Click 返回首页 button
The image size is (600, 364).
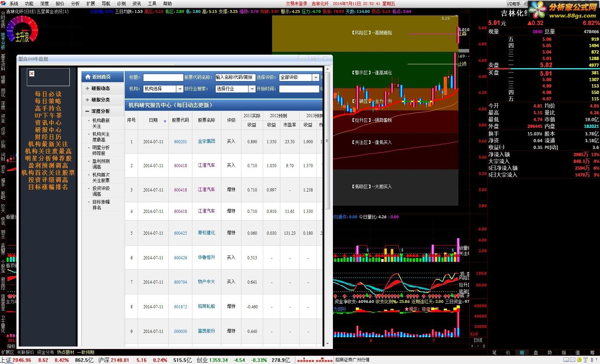(103, 77)
